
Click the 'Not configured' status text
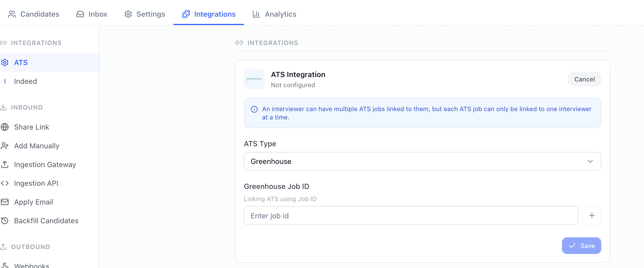point(293,85)
